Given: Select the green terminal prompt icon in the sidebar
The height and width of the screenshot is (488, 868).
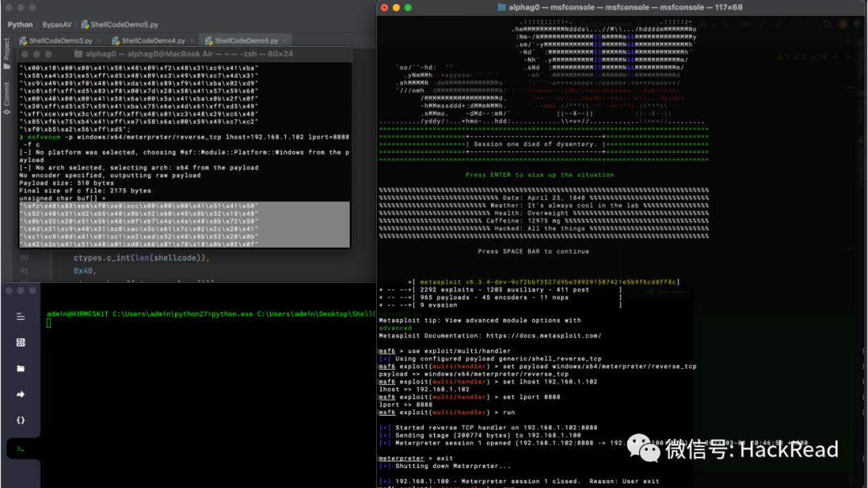Looking at the screenshot, I should [x=20, y=449].
